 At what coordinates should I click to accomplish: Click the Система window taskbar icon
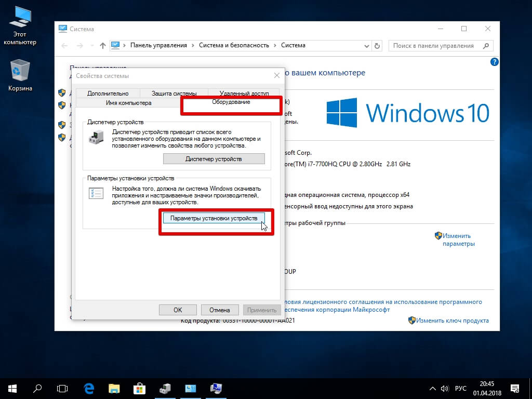216,389
